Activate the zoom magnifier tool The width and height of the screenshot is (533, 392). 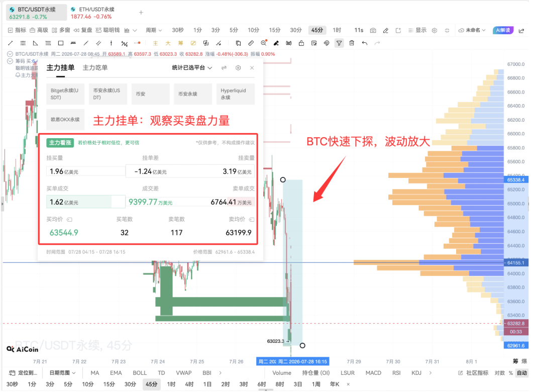coord(264,43)
